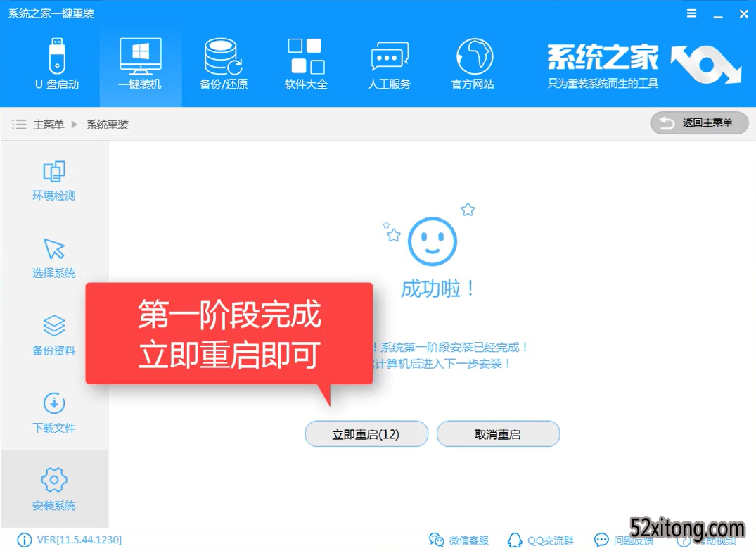This screenshot has height=551, width=756.
Task: Close the 系统之家一键重装 window
Action: [x=744, y=14]
